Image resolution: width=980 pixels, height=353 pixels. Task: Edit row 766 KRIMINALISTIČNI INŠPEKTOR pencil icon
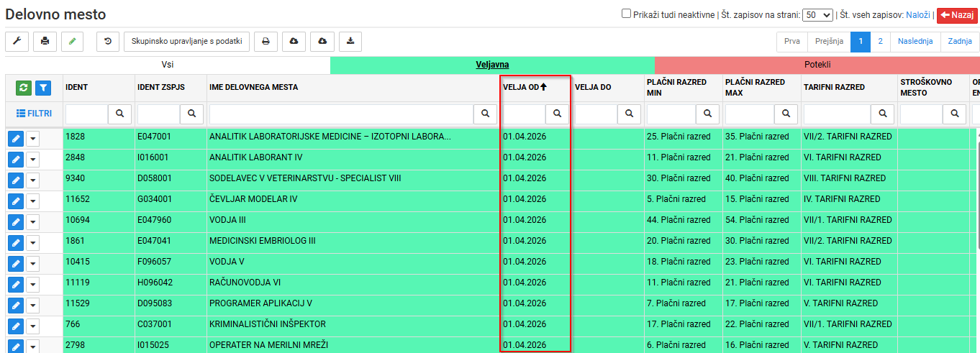(x=16, y=326)
